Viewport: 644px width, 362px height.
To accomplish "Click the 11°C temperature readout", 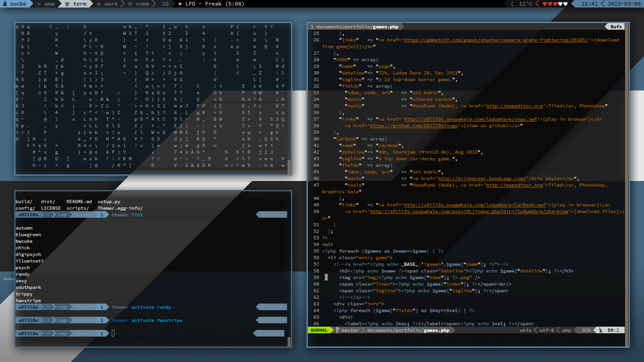I will click(526, 4).
